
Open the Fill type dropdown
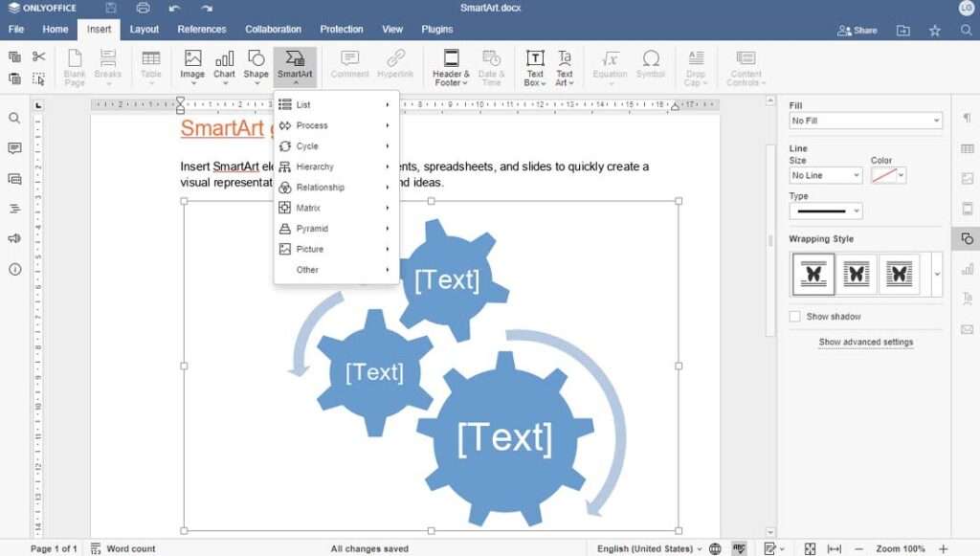pyautogui.click(x=865, y=121)
